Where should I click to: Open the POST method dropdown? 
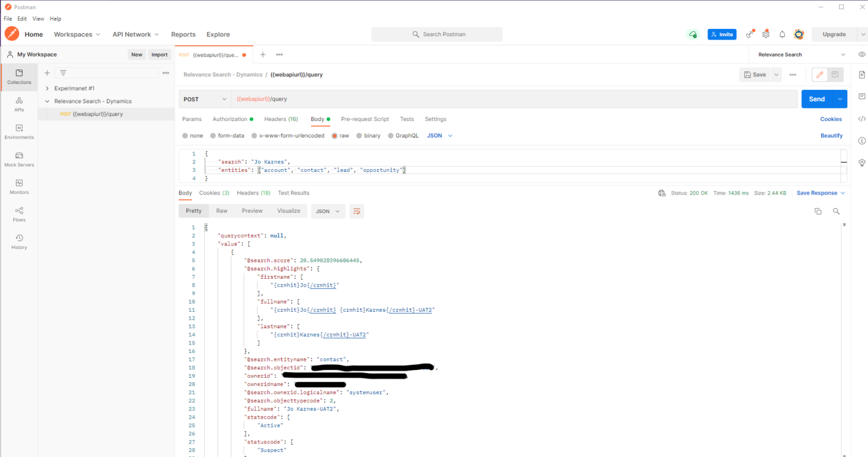click(205, 98)
